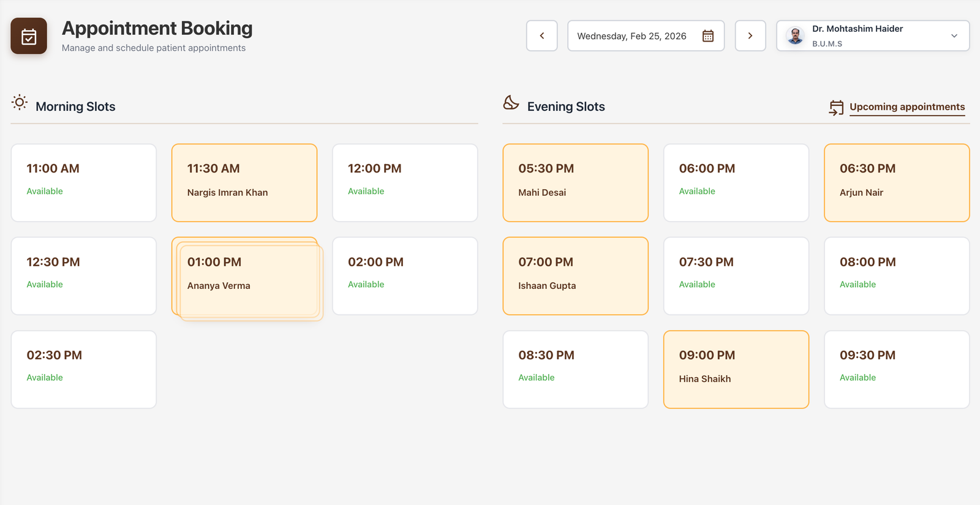Open the 07:00 PM Ishaan Gupta slot
Viewport: 980px width, 505px height.
(576, 276)
